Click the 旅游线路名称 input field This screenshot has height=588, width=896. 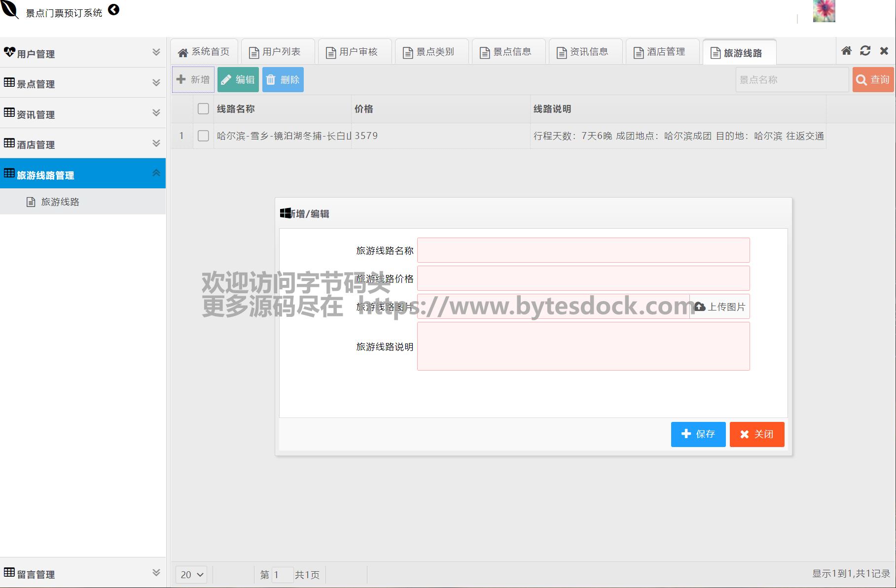(x=583, y=250)
